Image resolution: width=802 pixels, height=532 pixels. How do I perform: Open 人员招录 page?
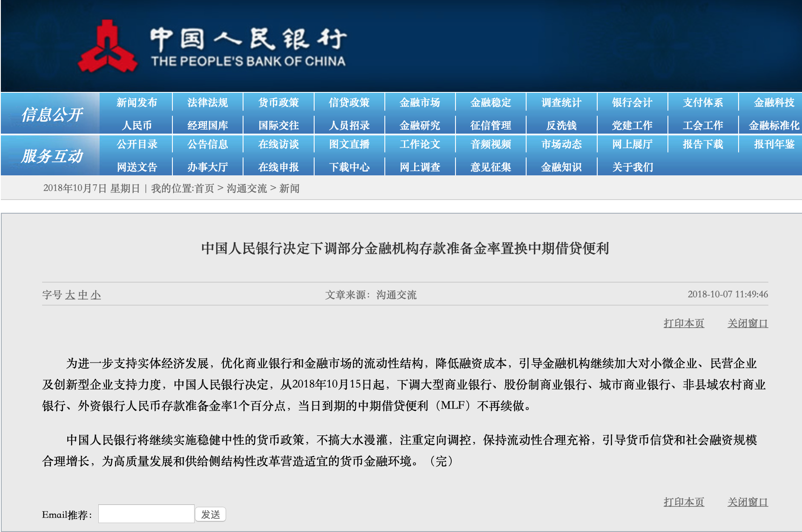(349, 126)
